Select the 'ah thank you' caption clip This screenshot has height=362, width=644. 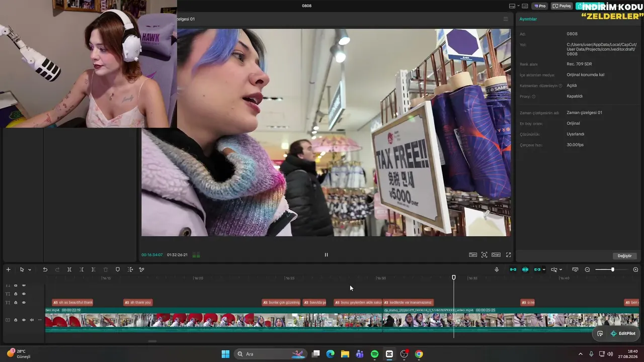[138, 302]
